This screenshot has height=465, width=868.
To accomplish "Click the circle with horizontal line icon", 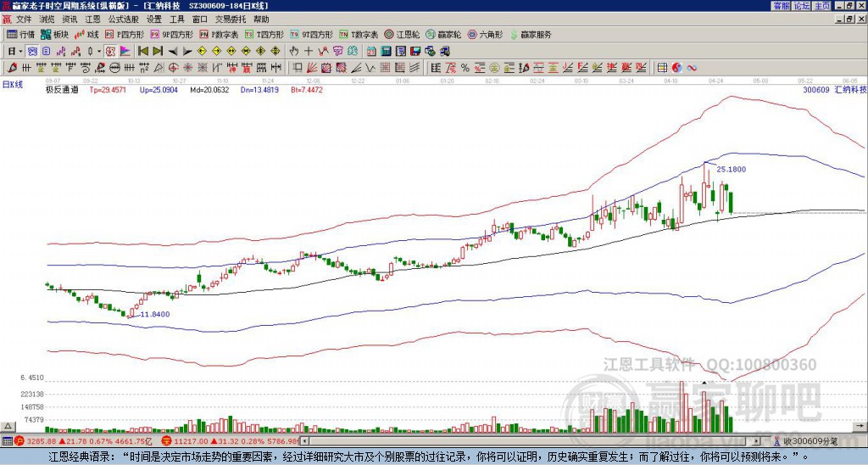I will tap(114, 68).
